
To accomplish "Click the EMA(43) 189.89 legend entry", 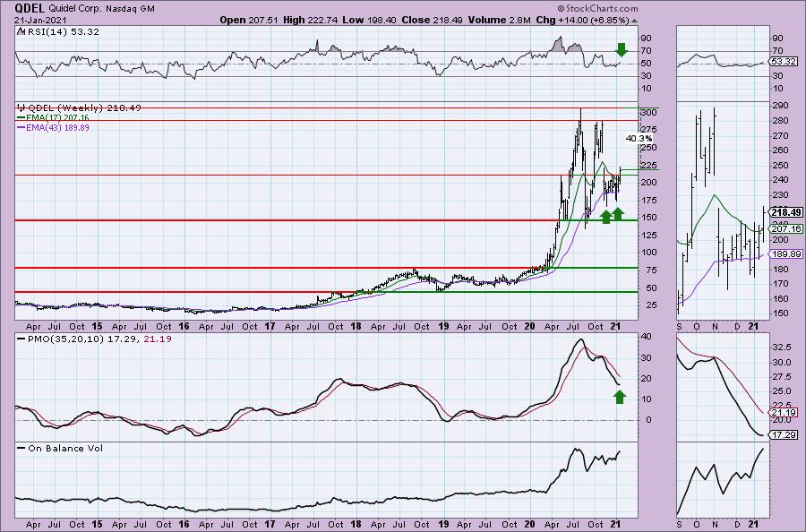I will coord(57,127).
